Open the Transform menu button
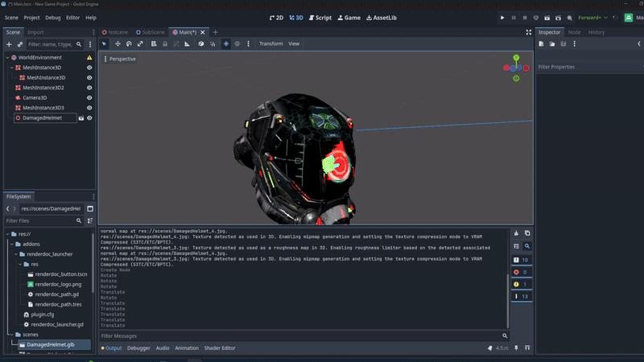 tap(270, 43)
